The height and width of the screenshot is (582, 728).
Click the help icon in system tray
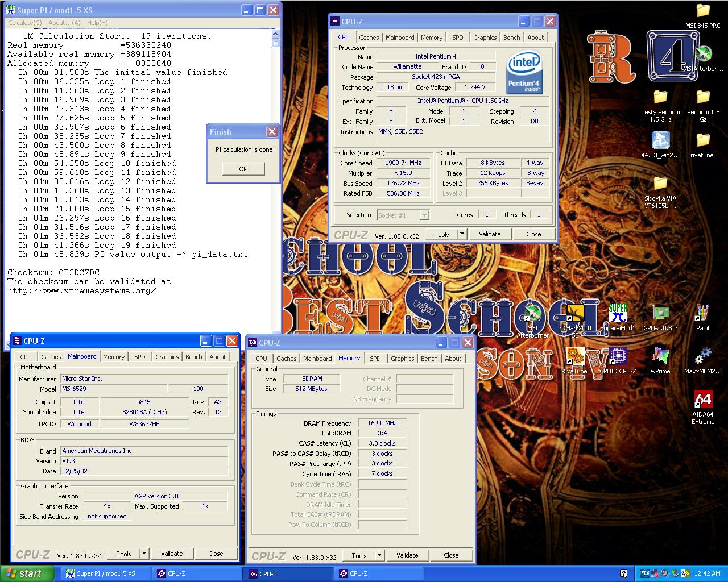(x=624, y=573)
